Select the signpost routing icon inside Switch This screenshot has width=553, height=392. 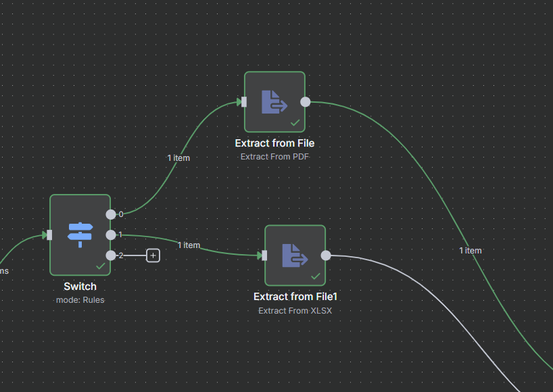(x=80, y=234)
